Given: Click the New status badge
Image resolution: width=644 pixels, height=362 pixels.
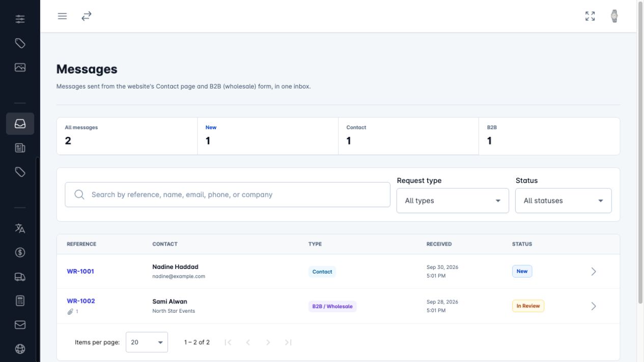Looking at the screenshot, I should click(522, 271).
